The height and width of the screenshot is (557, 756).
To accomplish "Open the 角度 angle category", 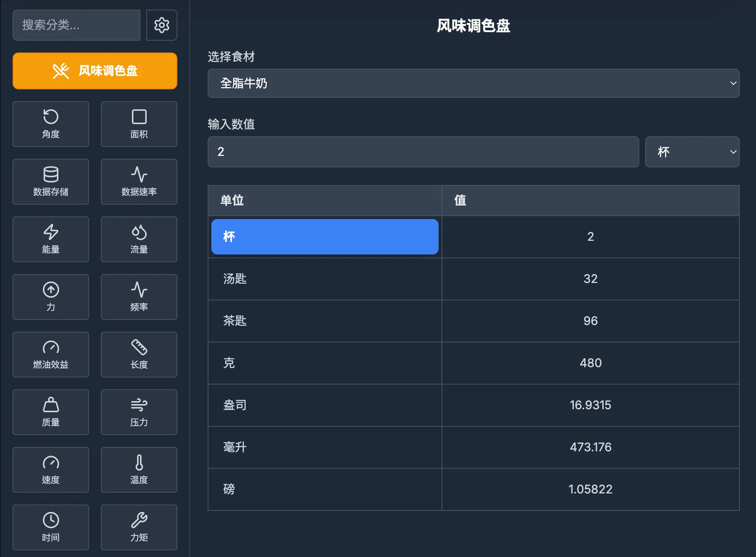I will (x=51, y=124).
